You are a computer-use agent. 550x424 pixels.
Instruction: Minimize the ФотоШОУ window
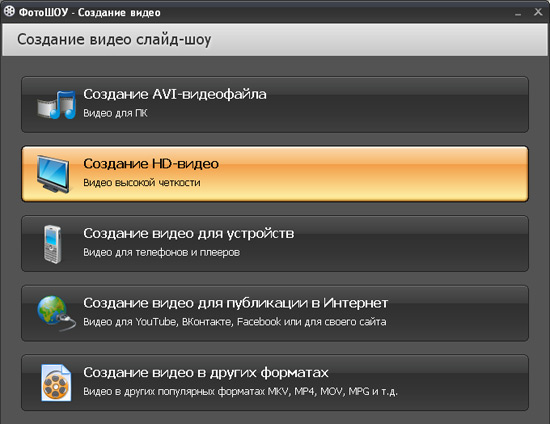(518, 13)
